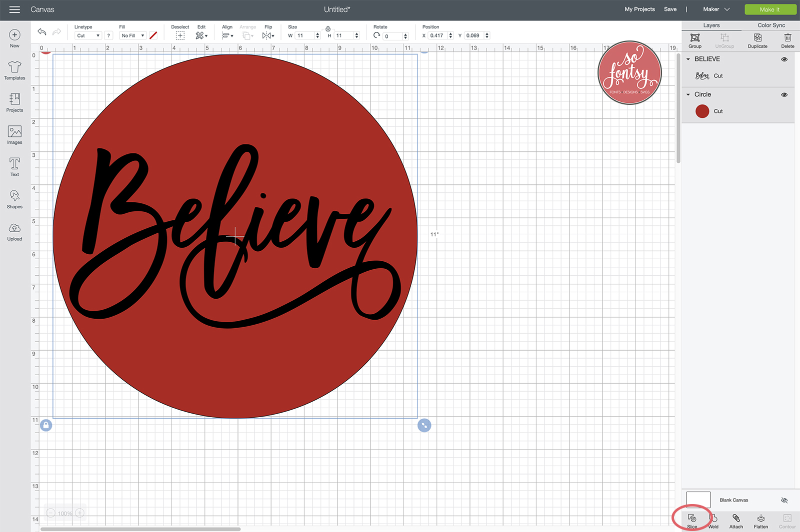Select the Weld tool

pos(713,519)
